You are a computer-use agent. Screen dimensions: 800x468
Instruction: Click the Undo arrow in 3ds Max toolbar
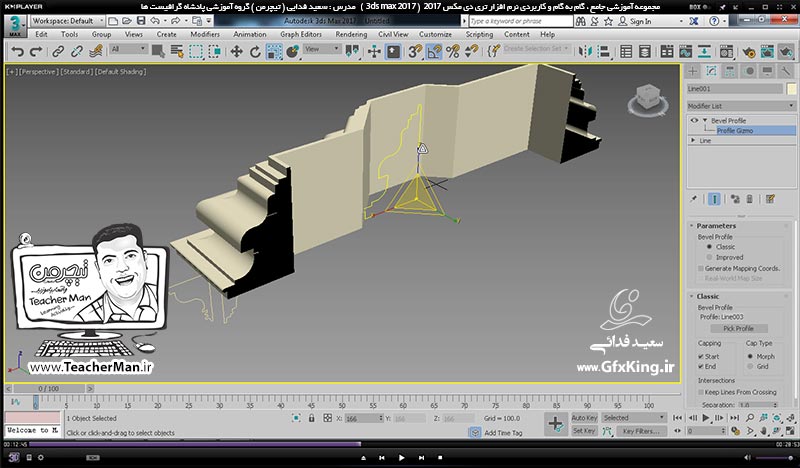tap(17, 52)
